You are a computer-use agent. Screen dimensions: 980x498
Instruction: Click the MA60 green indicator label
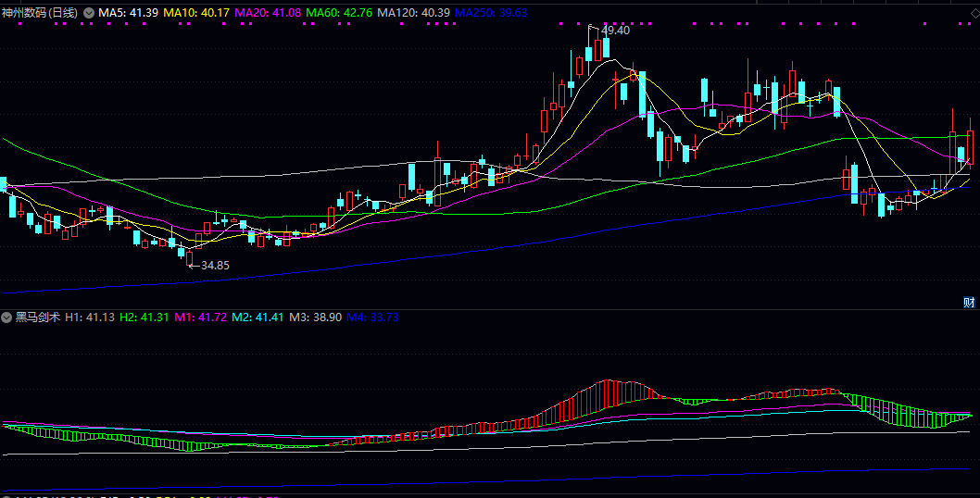(x=339, y=13)
